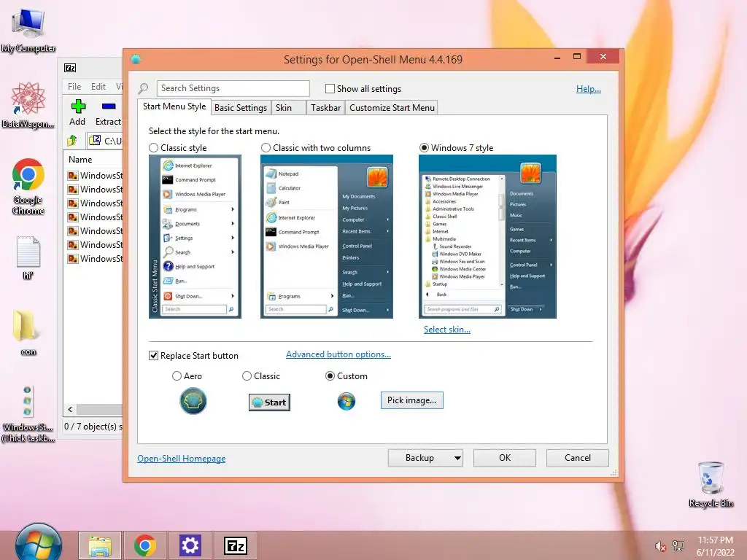Select Classic with two columns style

click(266, 148)
